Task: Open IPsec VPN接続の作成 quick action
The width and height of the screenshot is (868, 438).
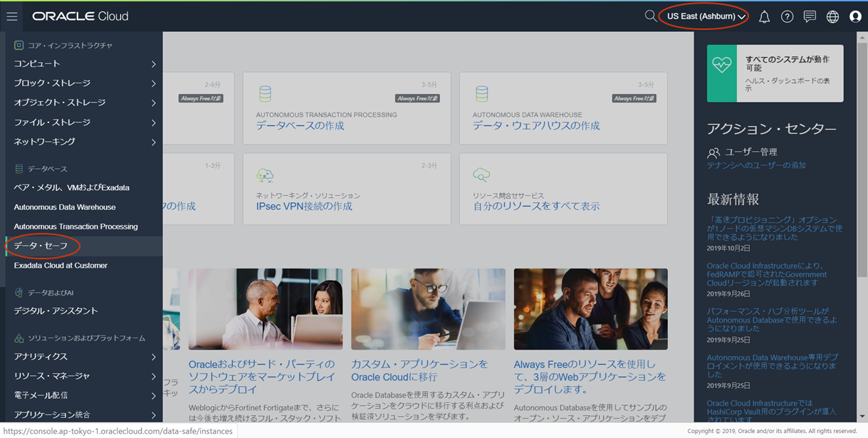Action: [x=304, y=206]
